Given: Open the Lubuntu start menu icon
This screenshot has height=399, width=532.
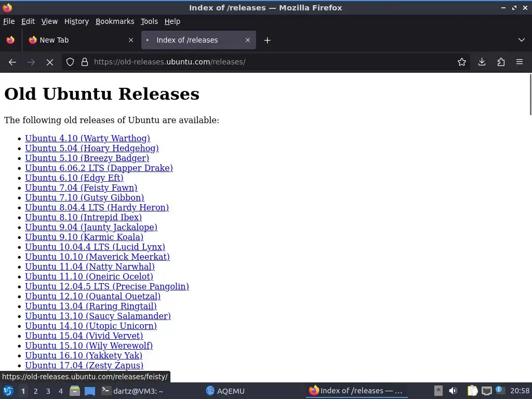Looking at the screenshot, I should click(x=8, y=391).
